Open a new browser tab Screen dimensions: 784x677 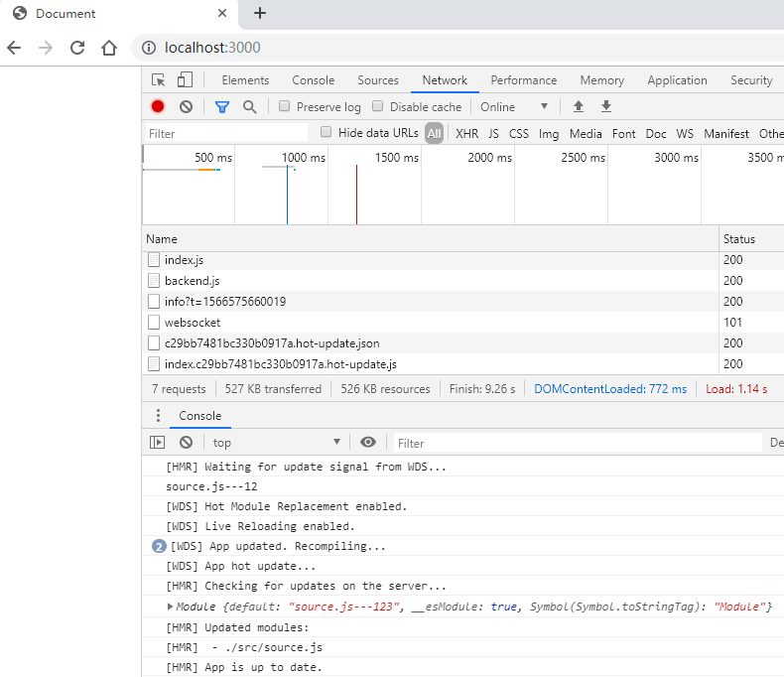pos(260,13)
